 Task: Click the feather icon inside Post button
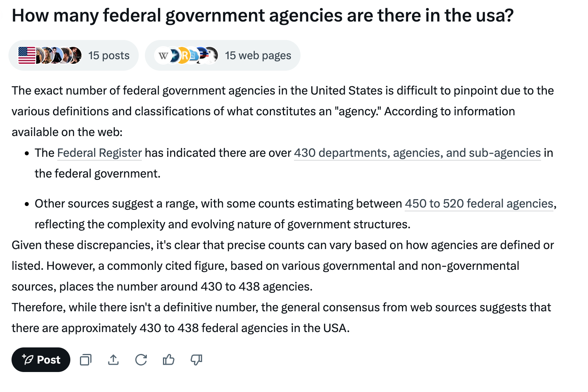(28, 359)
